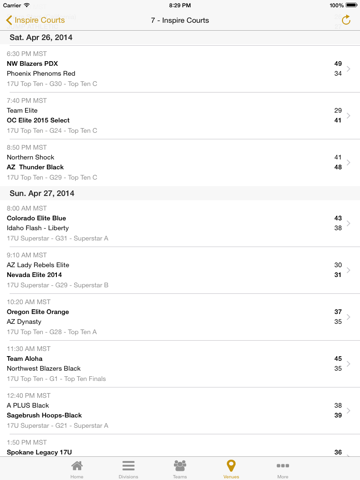Open chevron for NW Blazers PDX game
Image resolution: width=360 pixels, height=480 pixels.
click(348, 69)
